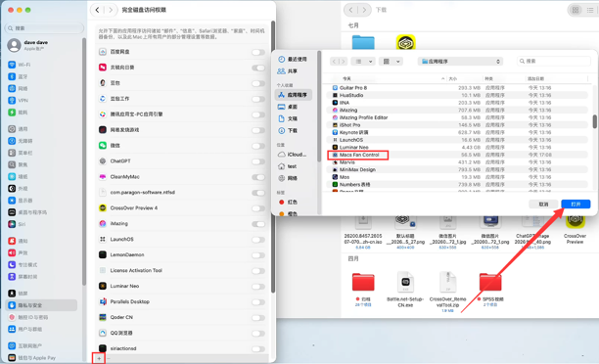Image resolution: width=599 pixels, height=364 pixels.
Task: Select 隐私与安全 in System Settings sidebar
Action: pos(42,305)
